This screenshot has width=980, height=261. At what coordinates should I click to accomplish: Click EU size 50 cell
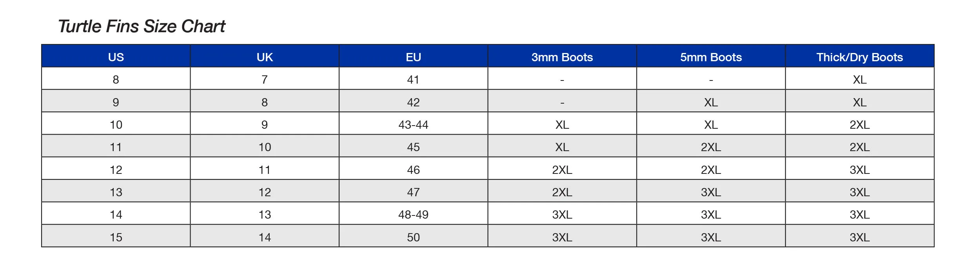413,236
